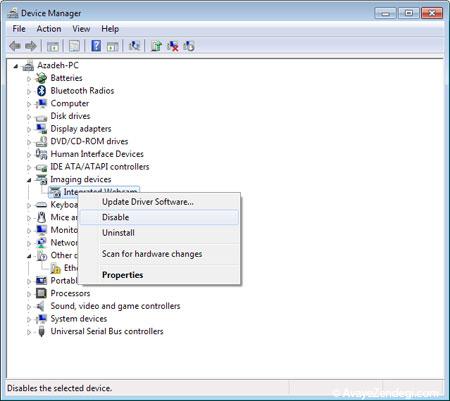Image resolution: width=450 pixels, height=401 pixels.
Task: Choose Scan for hardware changes in context menu
Action: [159, 254]
